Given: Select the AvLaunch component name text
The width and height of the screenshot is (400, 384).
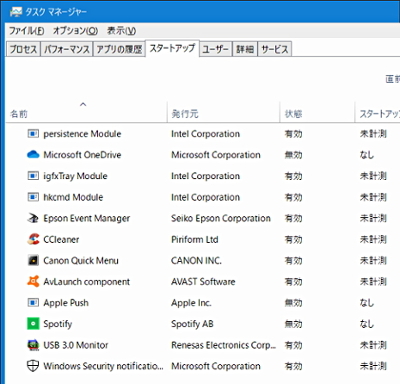Looking at the screenshot, I should tap(87, 281).
